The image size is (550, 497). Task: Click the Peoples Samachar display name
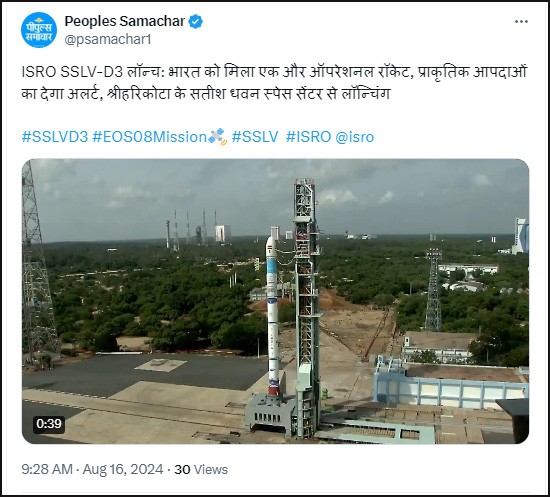[x=125, y=21]
